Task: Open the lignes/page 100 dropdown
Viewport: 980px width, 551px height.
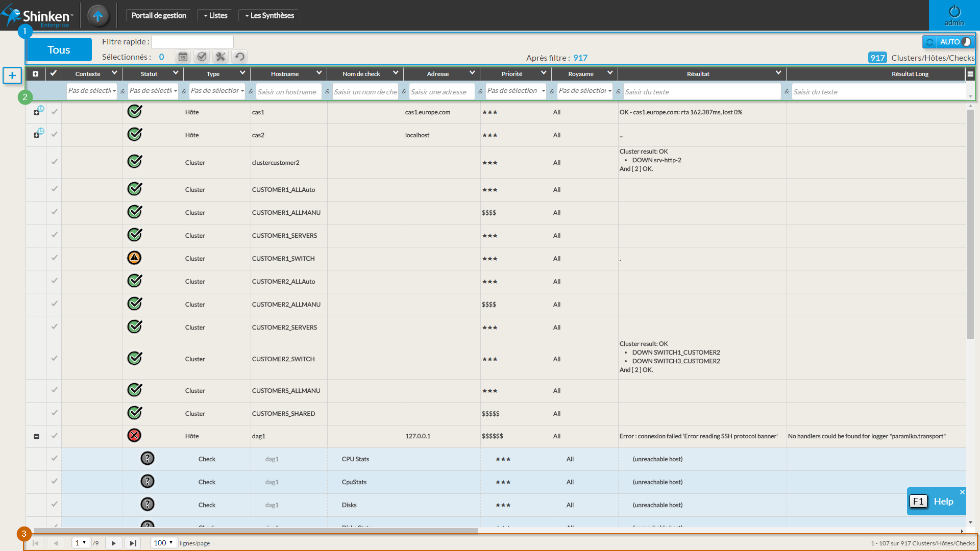Action: (164, 543)
